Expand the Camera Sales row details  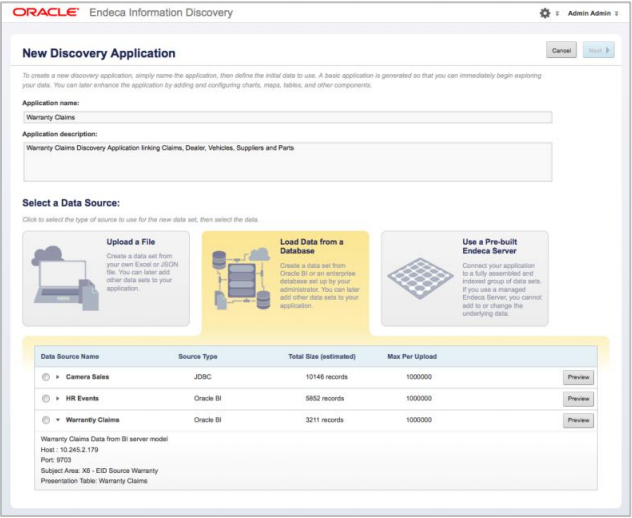click(x=58, y=377)
